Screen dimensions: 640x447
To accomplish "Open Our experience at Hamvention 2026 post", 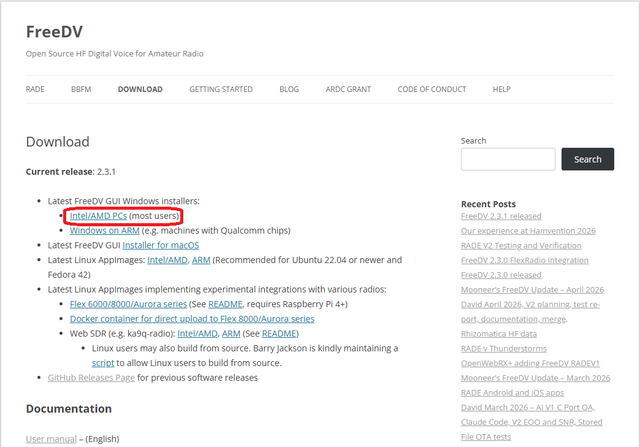I will (528, 231).
